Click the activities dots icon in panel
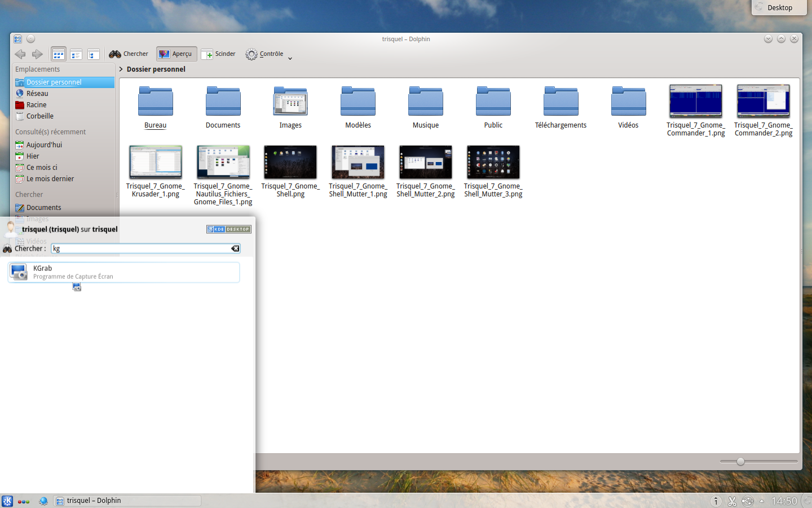Screen dimensions: 812x508 coord(24,501)
